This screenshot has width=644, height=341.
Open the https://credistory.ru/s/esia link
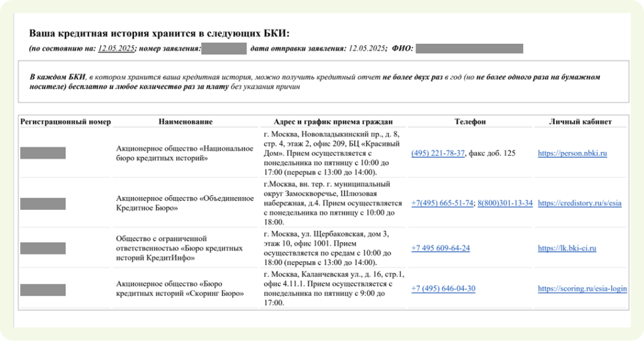pyautogui.click(x=579, y=203)
